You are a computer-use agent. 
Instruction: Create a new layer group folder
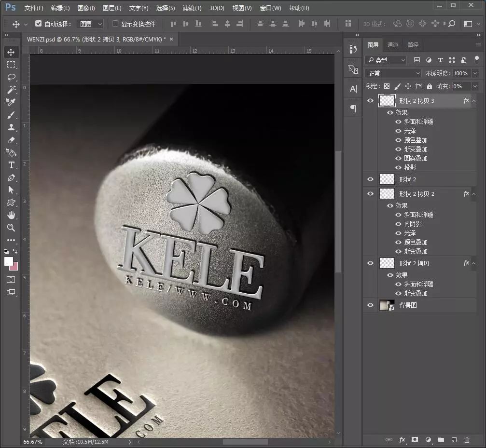pyautogui.click(x=441, y=440)
